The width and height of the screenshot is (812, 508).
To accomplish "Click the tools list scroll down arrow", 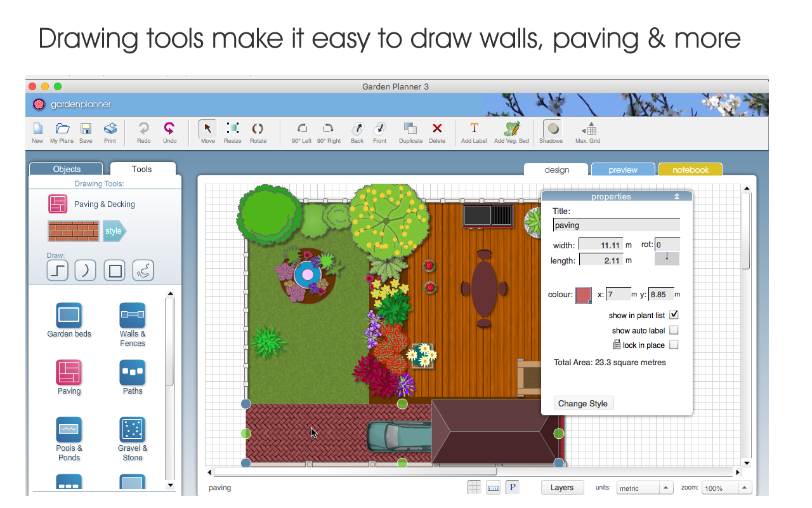I will (170, 485).
